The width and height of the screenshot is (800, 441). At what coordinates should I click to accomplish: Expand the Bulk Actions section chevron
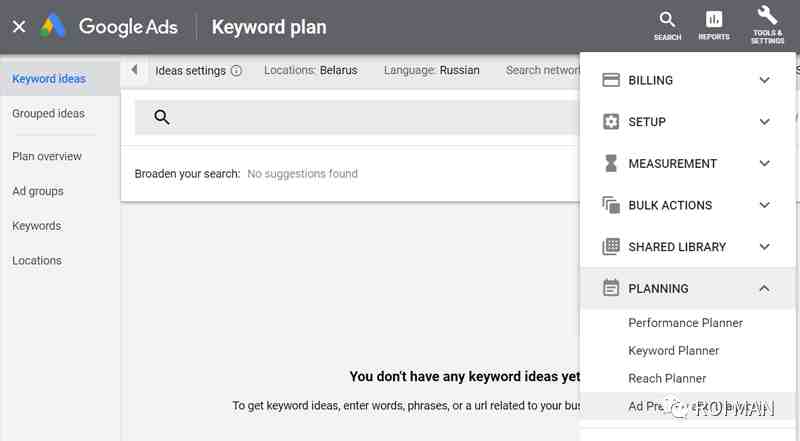click(764, 205)
